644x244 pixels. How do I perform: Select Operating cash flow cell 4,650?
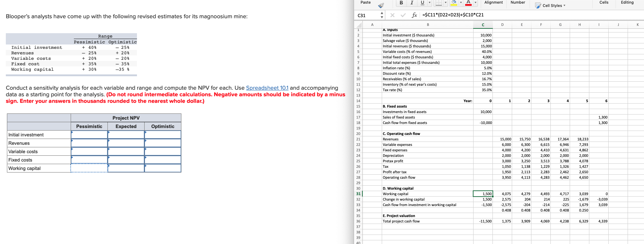[x=580, y=177]
